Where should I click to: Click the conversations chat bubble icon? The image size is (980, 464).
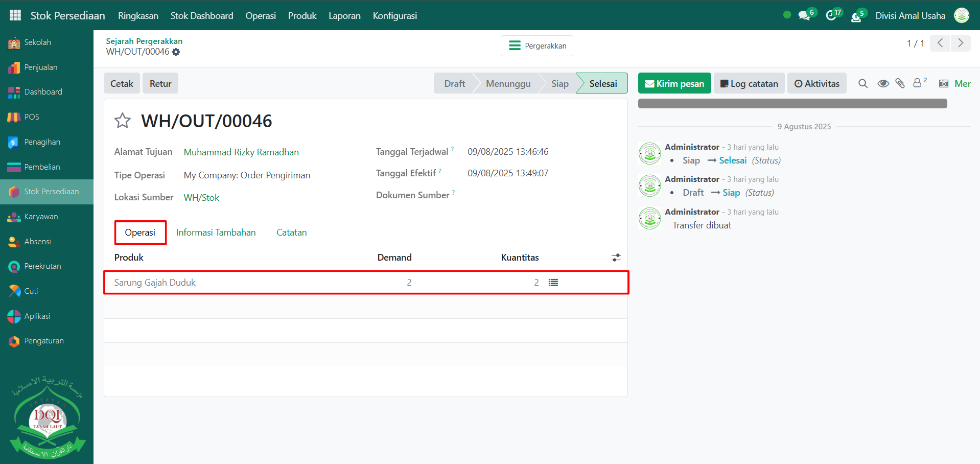click(804, 16)
